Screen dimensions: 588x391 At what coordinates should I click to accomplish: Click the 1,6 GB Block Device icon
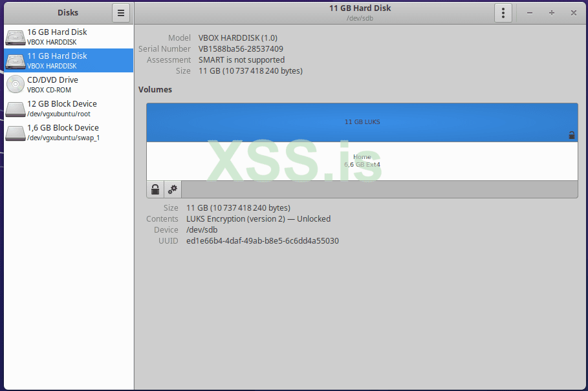pyautogui.click(x=16, y=133)
